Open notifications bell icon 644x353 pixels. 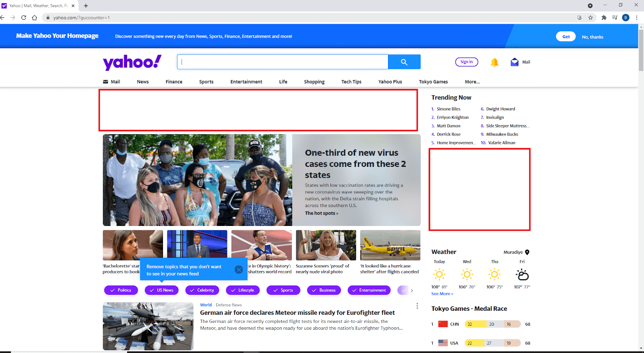tap(494, 62)
